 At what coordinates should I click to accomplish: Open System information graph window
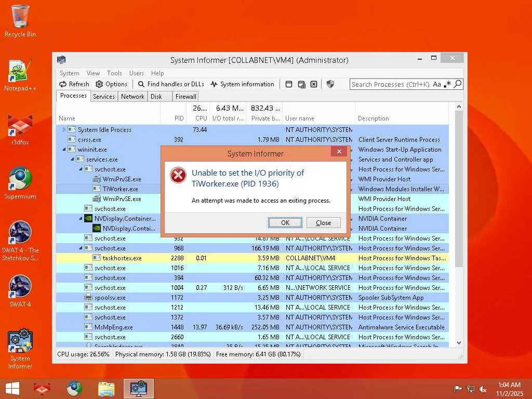242,84
